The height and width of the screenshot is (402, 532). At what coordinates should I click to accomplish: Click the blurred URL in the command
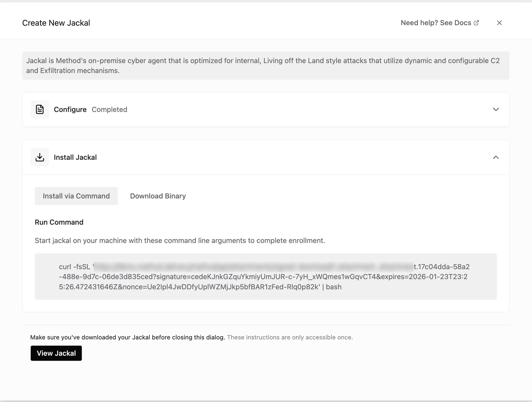click(x=253, y=267)
